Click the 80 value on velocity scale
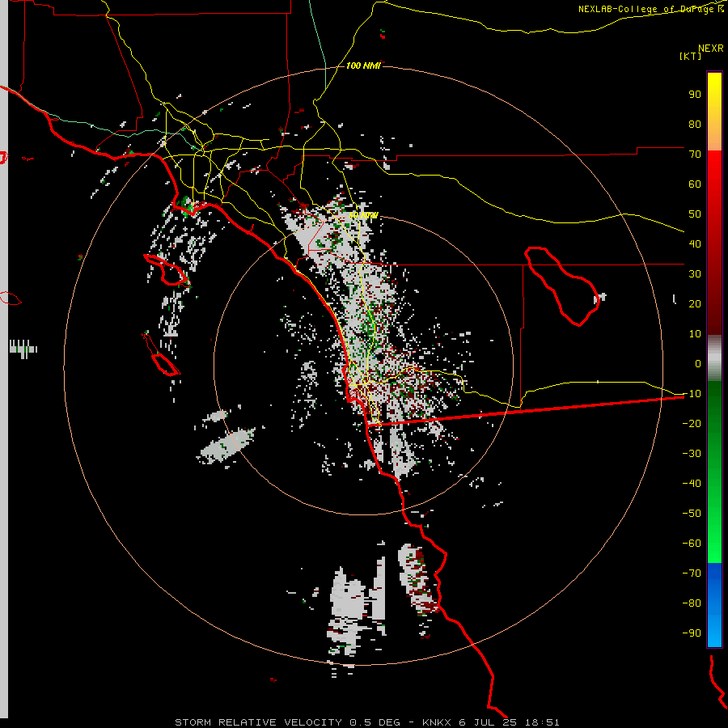Screen dimensions: 728x728 coord(695,124)
